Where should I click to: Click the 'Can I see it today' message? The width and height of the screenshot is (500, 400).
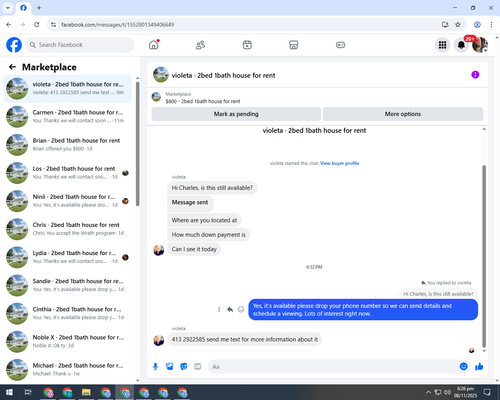194,249
